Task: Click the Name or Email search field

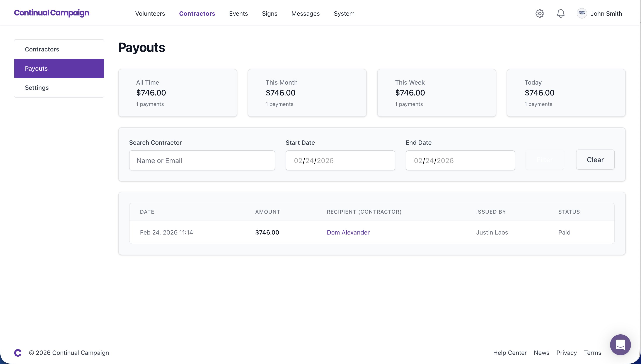Action: pos(202,160)
